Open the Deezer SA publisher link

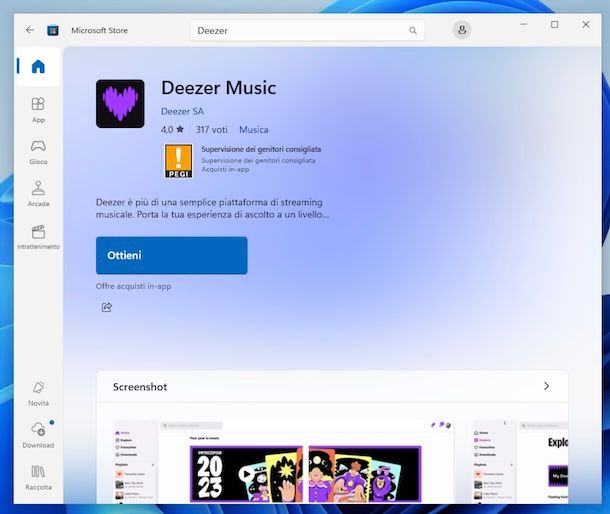(x=182, y=111)
